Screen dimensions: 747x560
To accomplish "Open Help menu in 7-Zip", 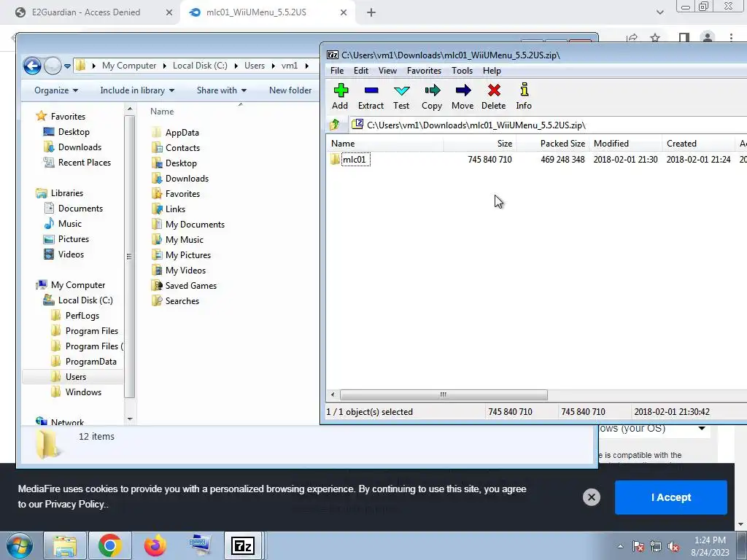I will point(492,71).
